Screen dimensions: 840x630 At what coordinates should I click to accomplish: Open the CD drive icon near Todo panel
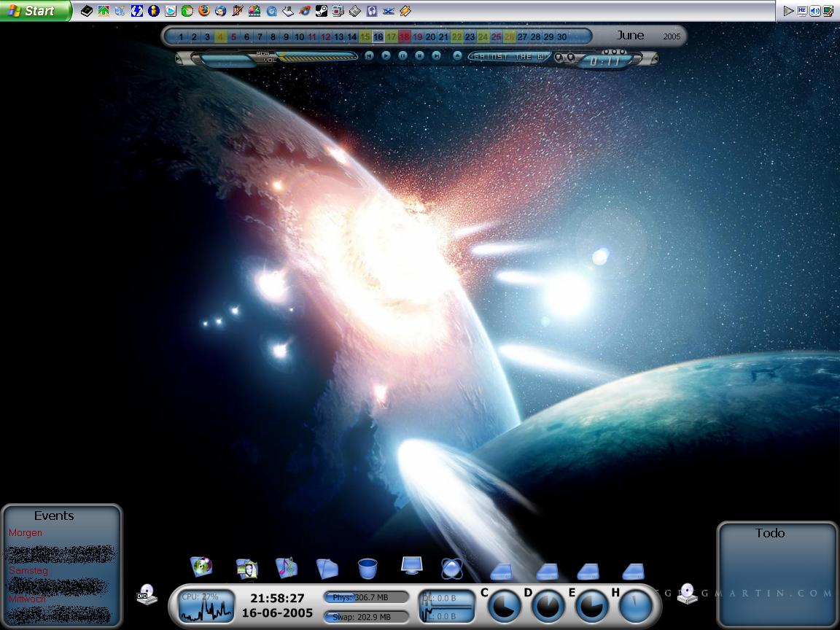[x=688, y=594]
